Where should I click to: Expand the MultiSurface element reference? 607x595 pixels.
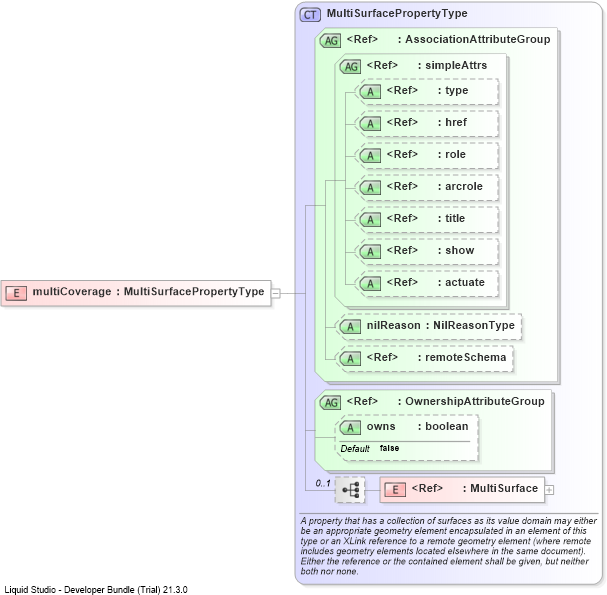pyautogui.click(x=549, y=490)
